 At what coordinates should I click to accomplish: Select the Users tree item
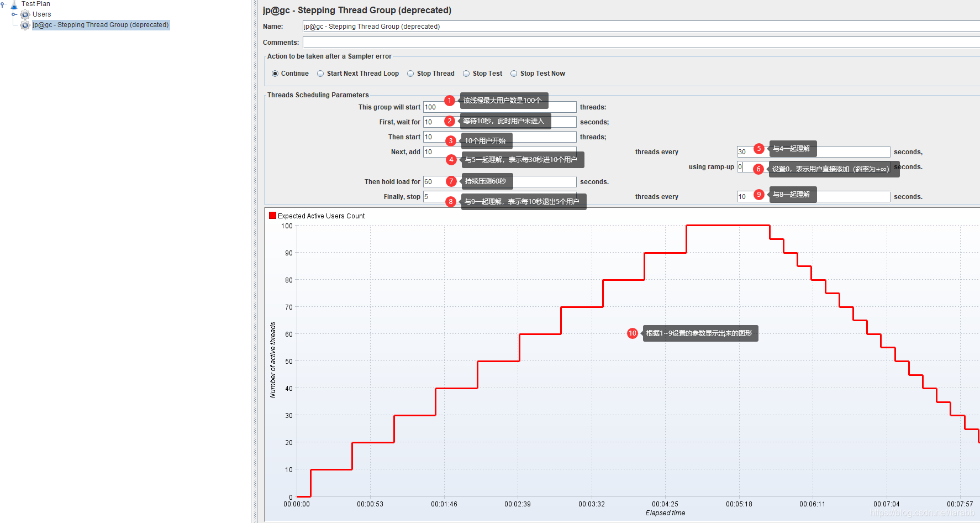coord(41,14)
